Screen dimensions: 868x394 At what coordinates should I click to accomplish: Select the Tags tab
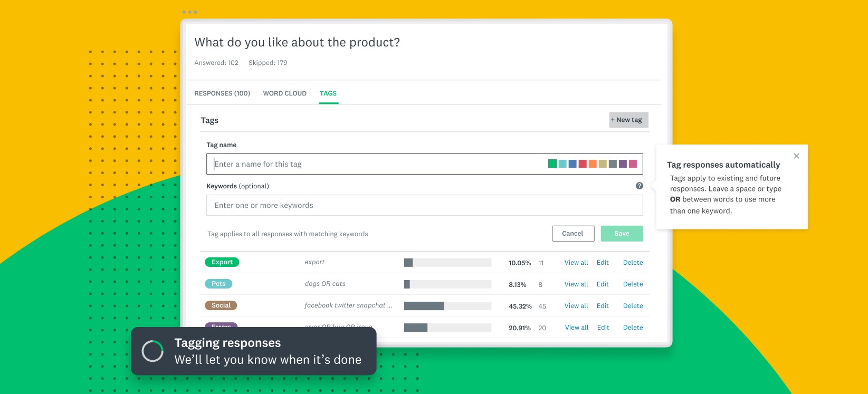coord(328,93)
